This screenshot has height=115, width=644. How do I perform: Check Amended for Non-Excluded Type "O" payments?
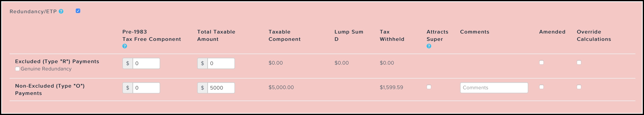(x=541, y=87)
